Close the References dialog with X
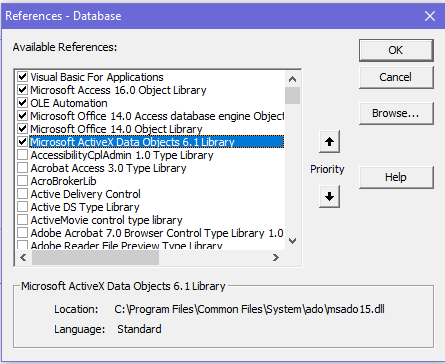Image resolution: width=445 pixels, height=364 pixels. 430,16
